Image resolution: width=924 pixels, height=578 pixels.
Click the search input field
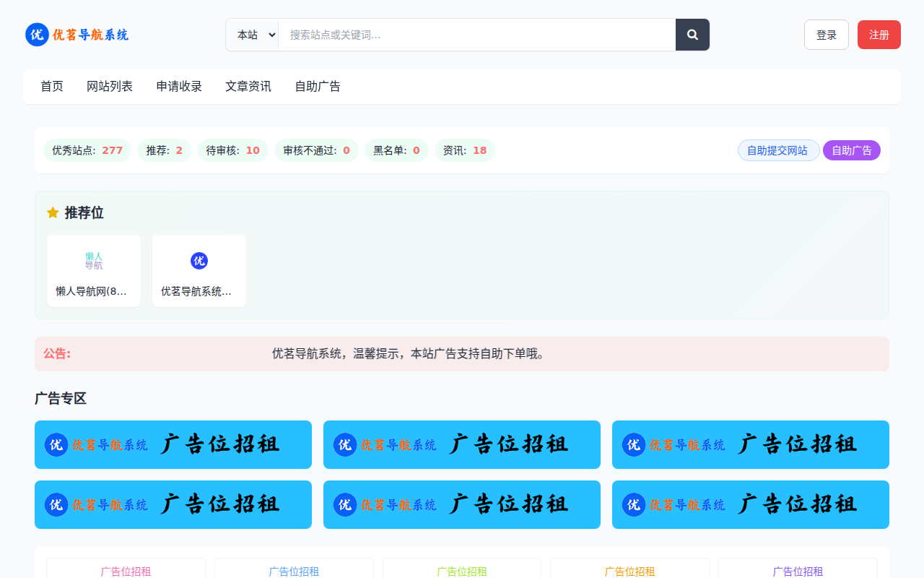476,34
